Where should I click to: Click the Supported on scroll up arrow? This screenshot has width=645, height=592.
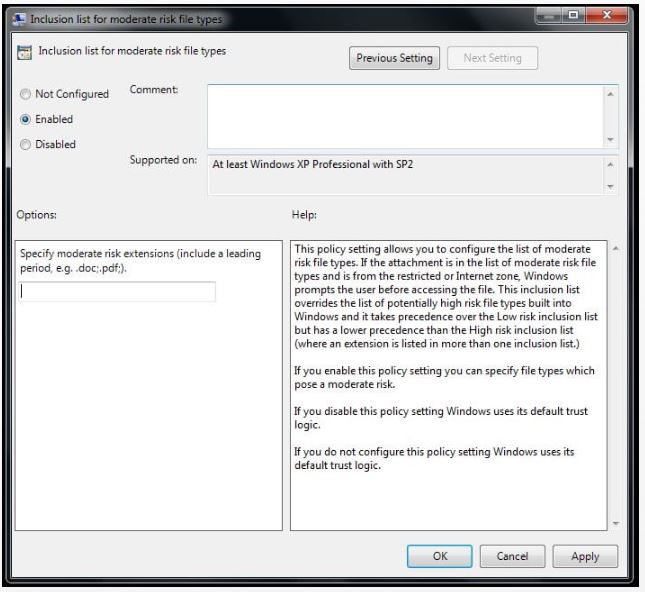click(610, 165)
